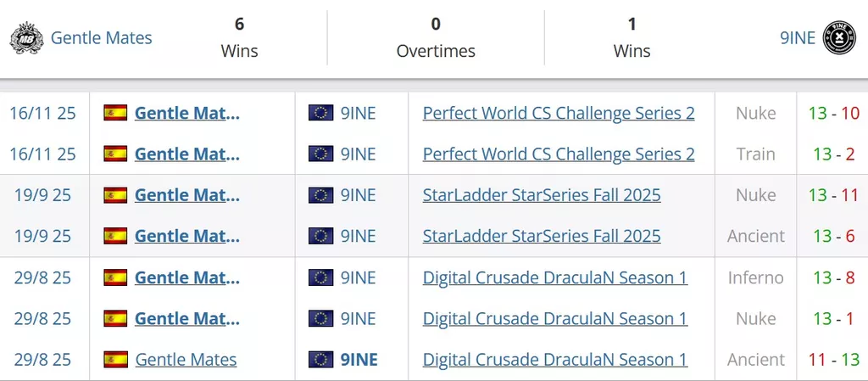Click bold 9INE winner name in bottom row
This screenshot has height=381, width=868.
[x=359, y=360]
